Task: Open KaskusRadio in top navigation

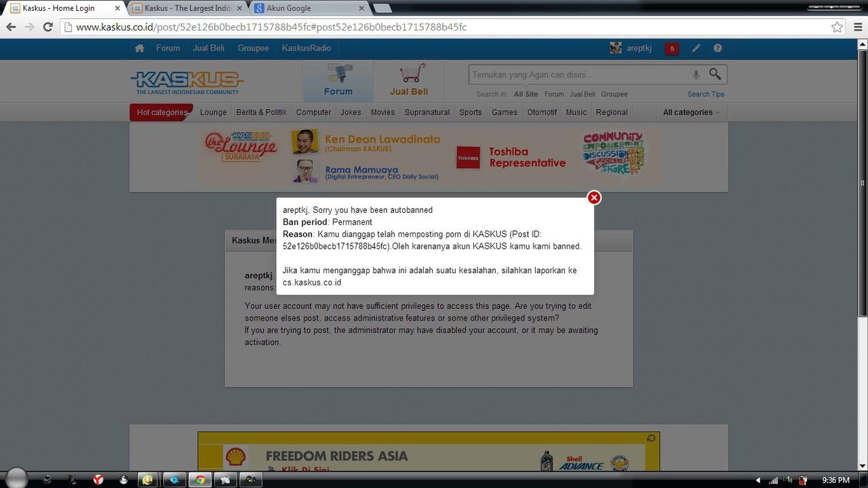Action: click(x=307, y=48)
